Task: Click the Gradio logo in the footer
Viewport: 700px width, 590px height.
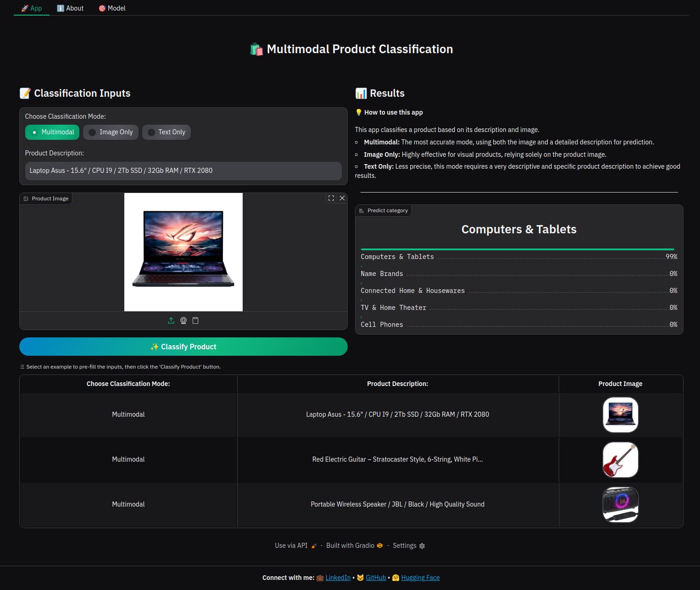Action: coord(379,545)
